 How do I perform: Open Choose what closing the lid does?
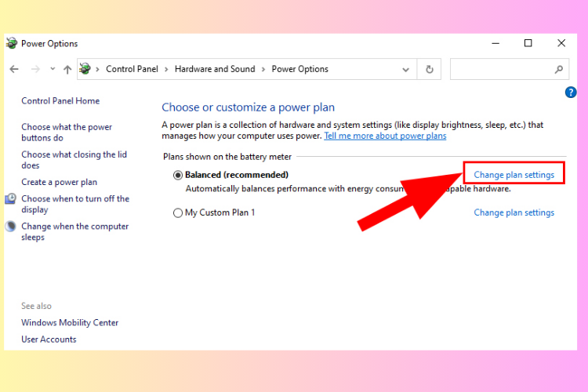point(74,160)
